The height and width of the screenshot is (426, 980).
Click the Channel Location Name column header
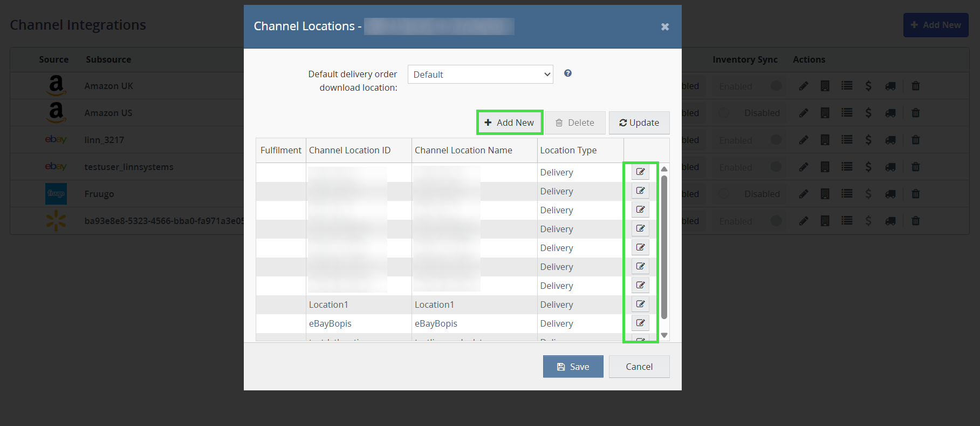(475, 150)
